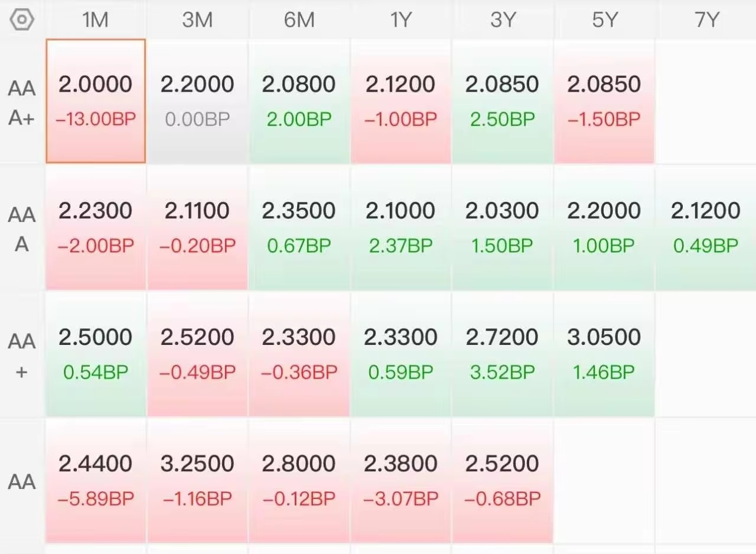The width and height of the screenshot is (756, 554).
Task: Click the AA rating row label
Action: pos(22,481)
